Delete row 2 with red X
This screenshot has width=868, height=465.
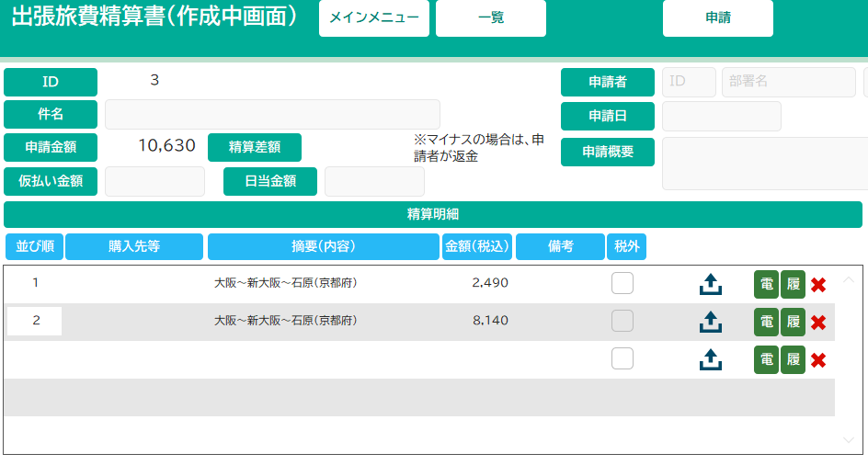[x=818, y=323]
